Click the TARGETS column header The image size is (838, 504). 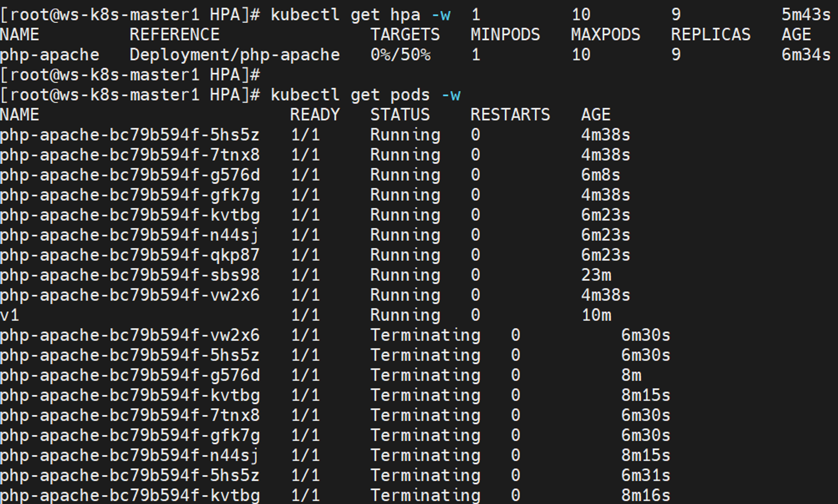[405, 35]
